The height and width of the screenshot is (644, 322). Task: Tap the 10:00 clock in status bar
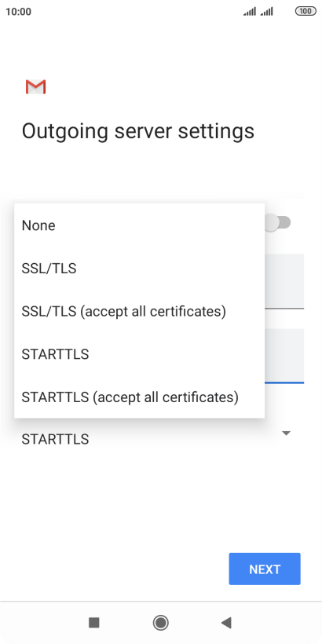pyautogui.click(x=19, y=12)
